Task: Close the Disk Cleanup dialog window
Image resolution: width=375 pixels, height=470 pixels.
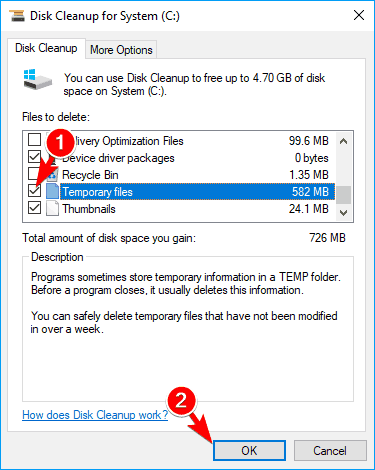Action: point(359,15)
